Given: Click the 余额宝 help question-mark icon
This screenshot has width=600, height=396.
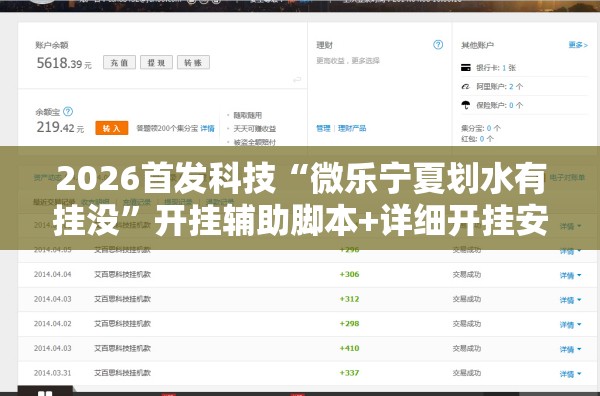Looking at the screenshot, I should 68,111.
